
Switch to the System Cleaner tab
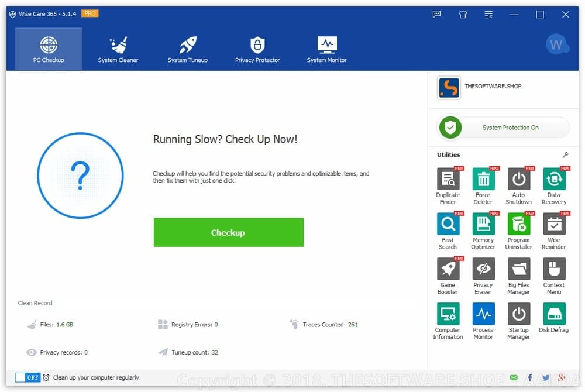(x=118, y=49)
